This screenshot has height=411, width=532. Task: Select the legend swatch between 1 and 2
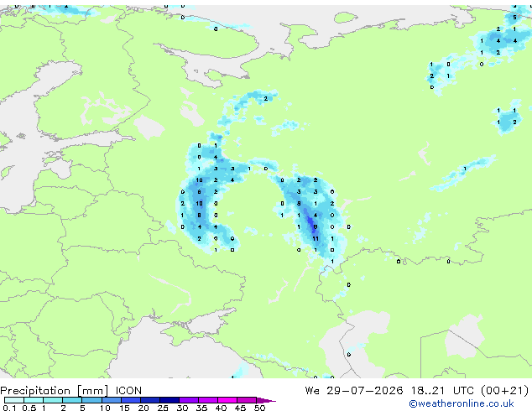(53, 400)
